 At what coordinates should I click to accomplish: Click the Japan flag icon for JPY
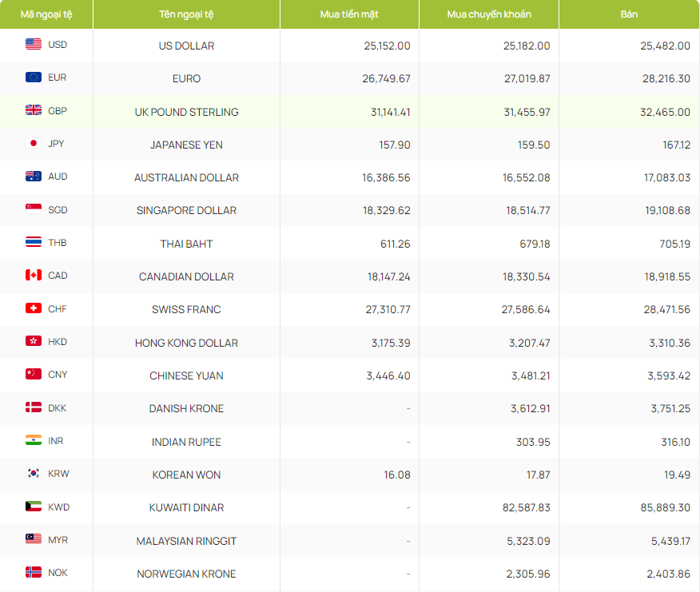34,144
